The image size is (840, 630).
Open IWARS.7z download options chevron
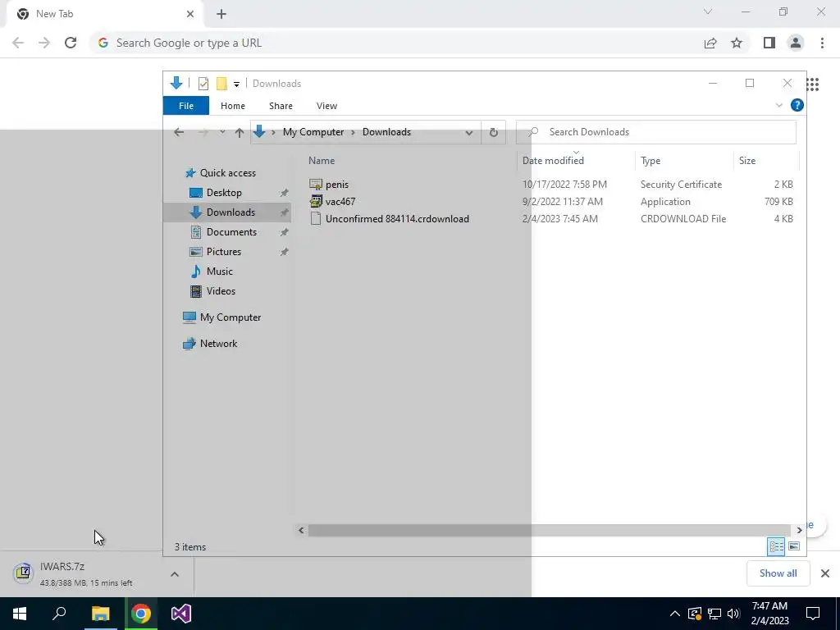click(175, 574)
